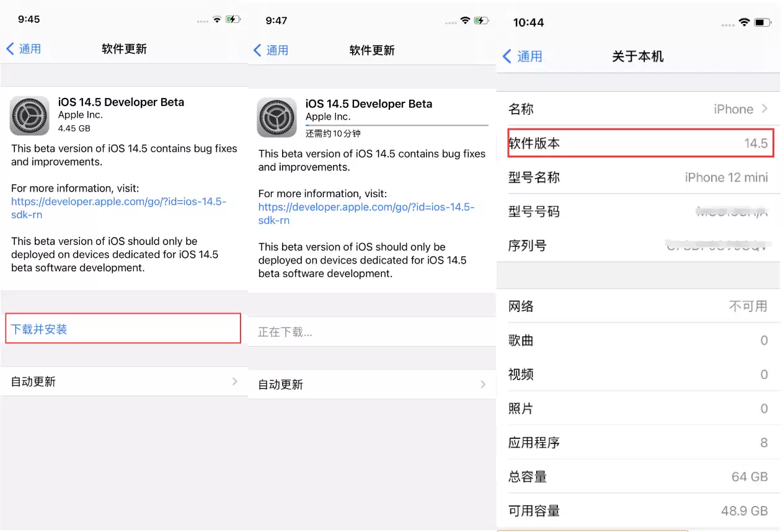
Task: Select 应用程序 row showing 8
Action: (639, 442)
